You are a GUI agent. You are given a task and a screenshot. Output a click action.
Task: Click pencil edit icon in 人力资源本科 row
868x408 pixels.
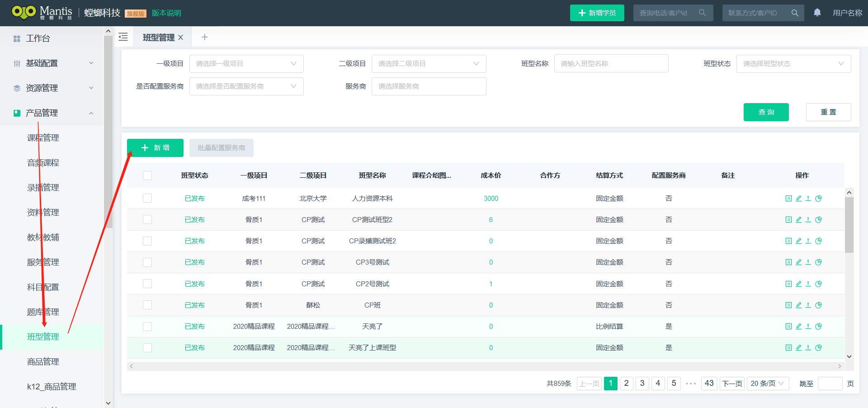(798, 199)
